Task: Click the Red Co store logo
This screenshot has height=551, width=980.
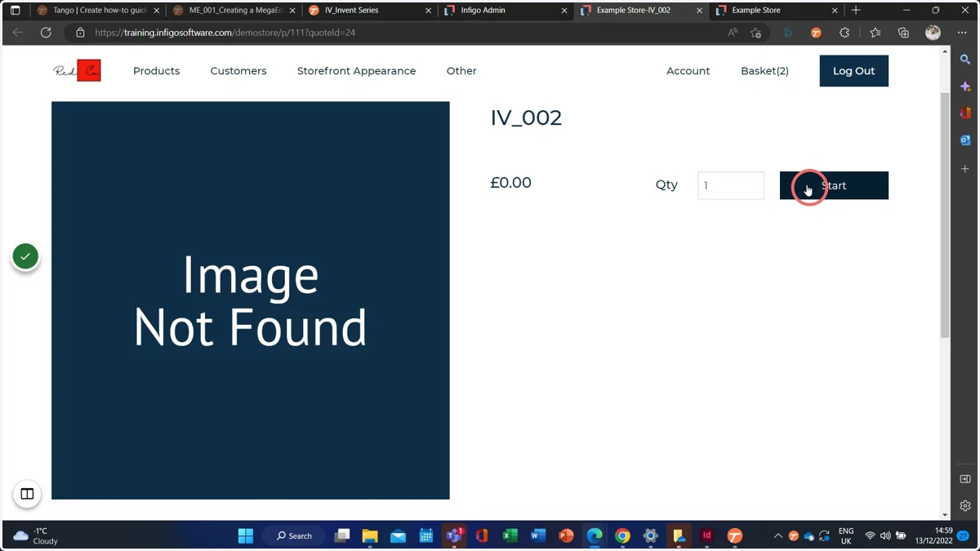Action: tap(78, 71)
